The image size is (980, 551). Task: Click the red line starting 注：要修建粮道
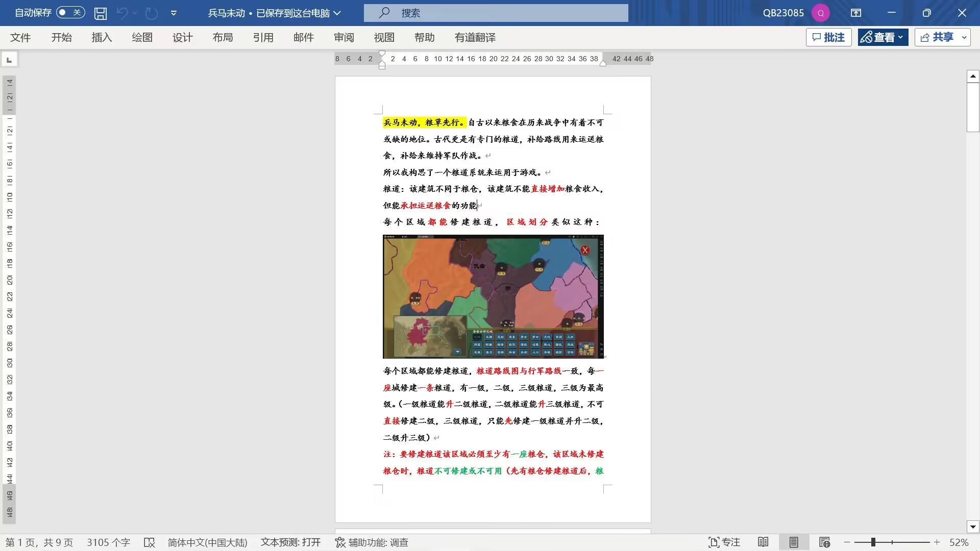click(x=494, y=454)
